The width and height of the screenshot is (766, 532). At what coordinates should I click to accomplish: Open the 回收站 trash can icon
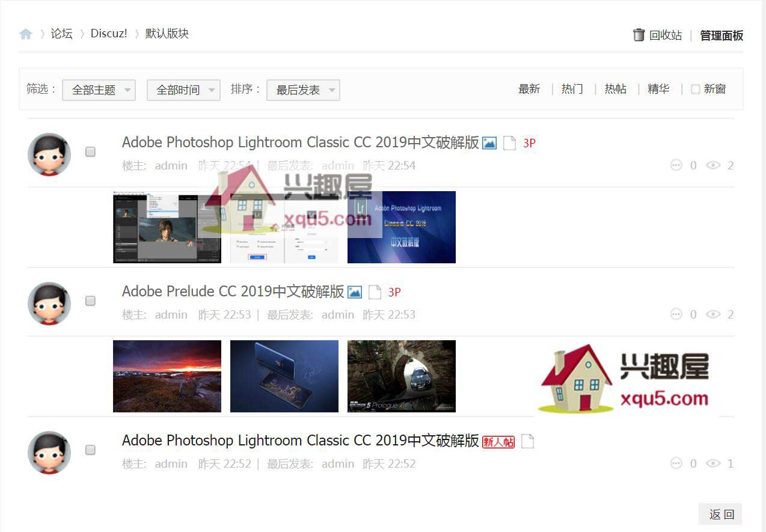point(639,35)
